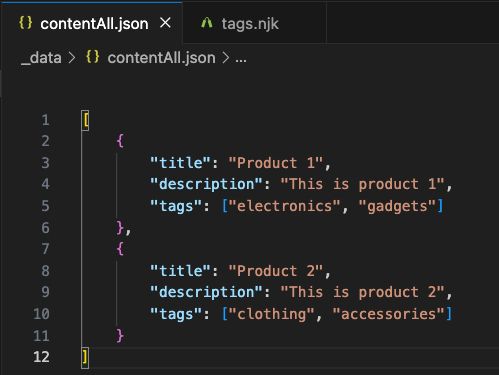The width and height of the screenshot is (499, 375).
Task: Click the blue opening bracket before "electronics"
Action: tap(224, 206)
